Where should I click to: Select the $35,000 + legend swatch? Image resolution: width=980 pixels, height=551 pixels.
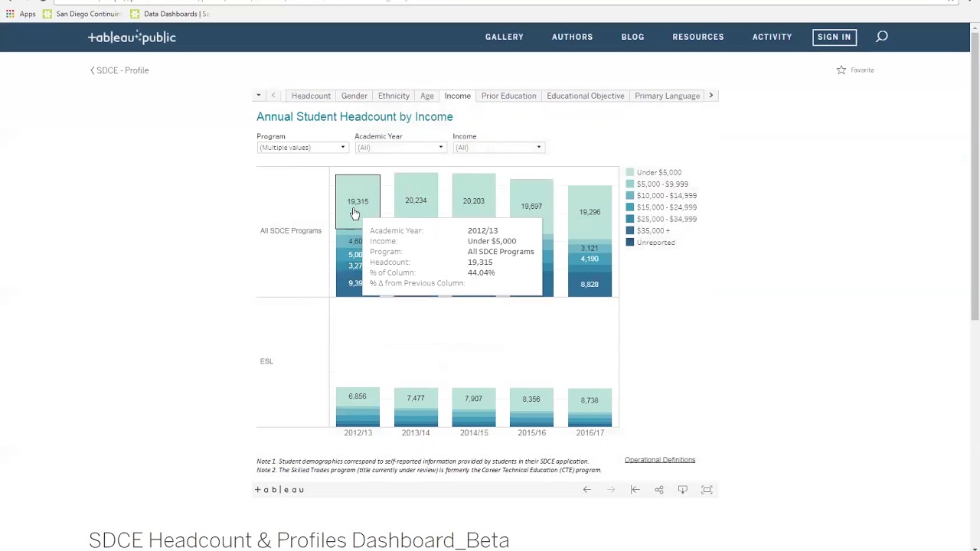630,230
